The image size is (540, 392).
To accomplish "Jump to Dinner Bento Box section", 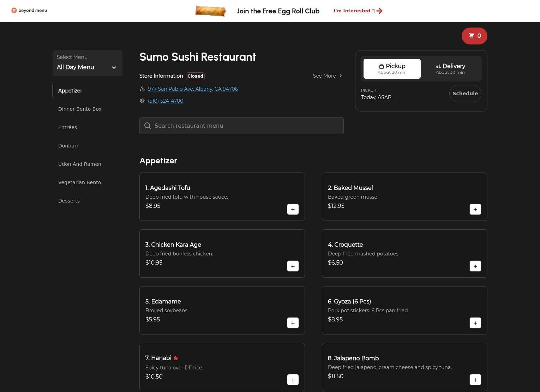I will [x=80, y=109].
